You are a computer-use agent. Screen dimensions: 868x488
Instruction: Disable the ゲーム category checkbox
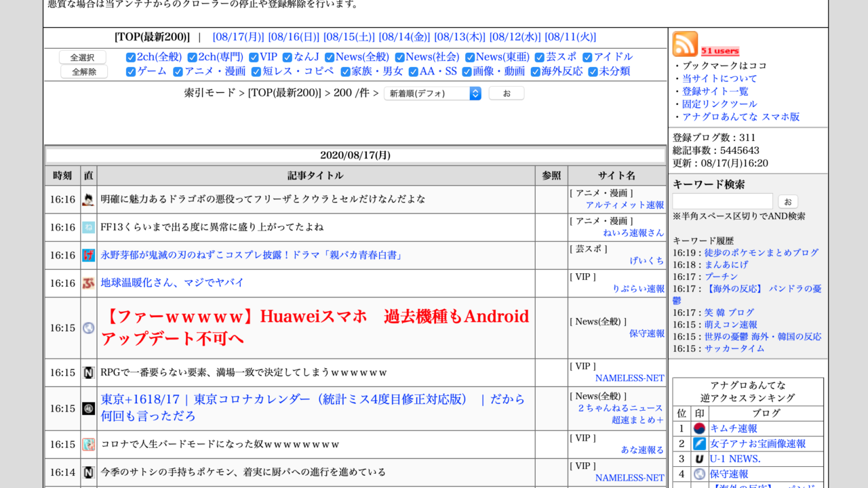pos(131,72)
